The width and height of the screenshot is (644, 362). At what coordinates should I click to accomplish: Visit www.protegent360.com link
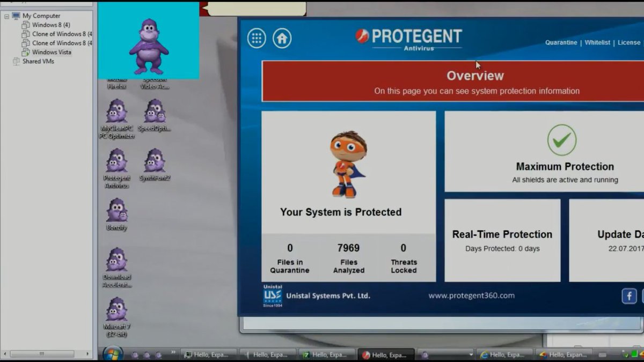[471, 295]
